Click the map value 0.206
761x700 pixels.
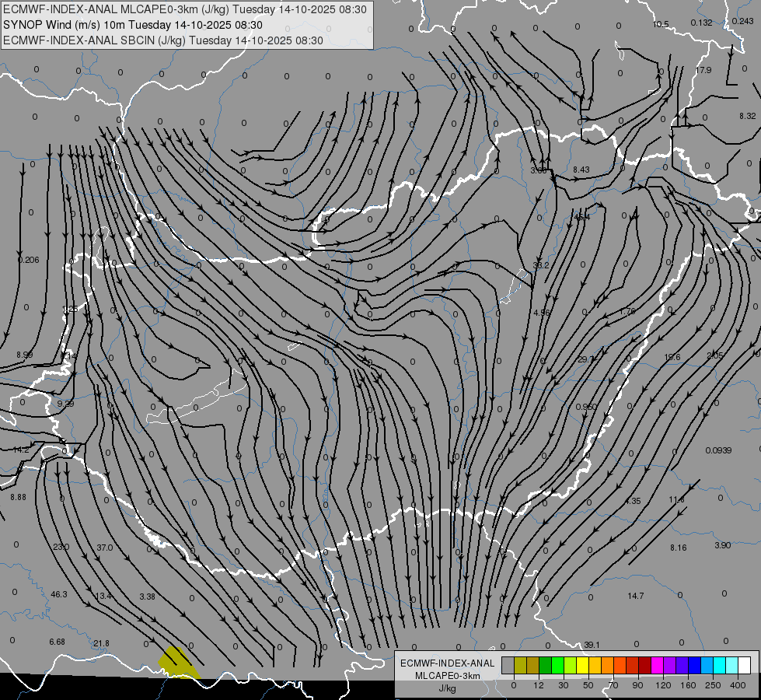(x=28, y=260)
